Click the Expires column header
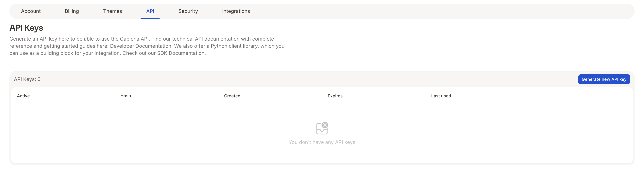The height and width of the screenshot is (177, 644). tap(335, 96)
